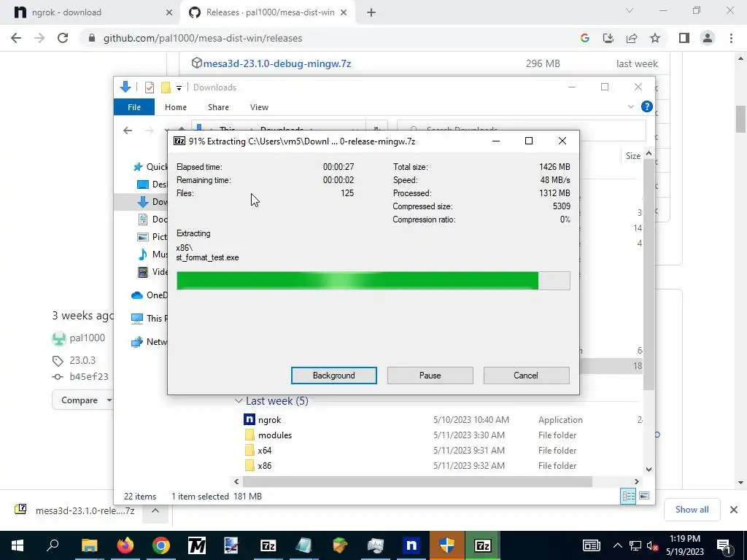747x560 pixels.
Task: Click the green extraction progress bar
Action: [x=373, y=281]
